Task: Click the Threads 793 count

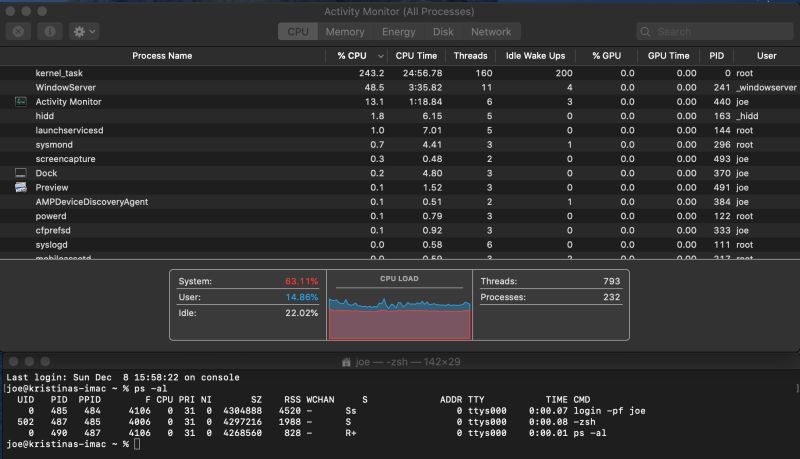Action: point(611,281)
